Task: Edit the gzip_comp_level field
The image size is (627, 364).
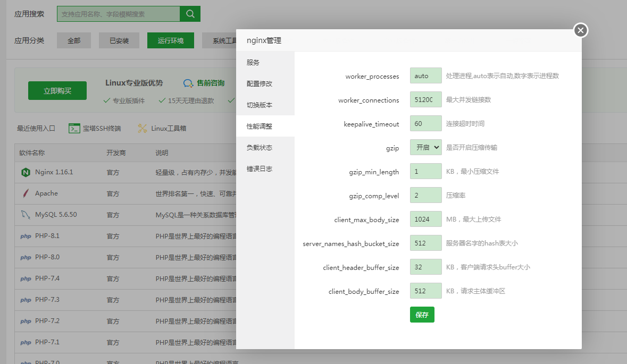Action: [425, 196]
